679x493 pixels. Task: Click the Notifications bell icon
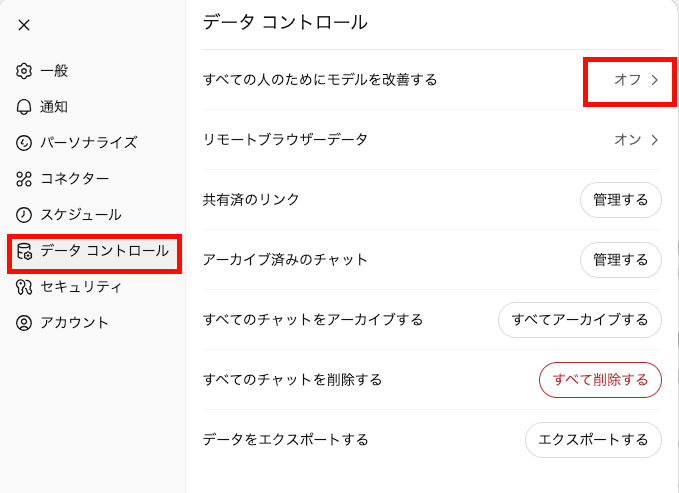point(25,107)
